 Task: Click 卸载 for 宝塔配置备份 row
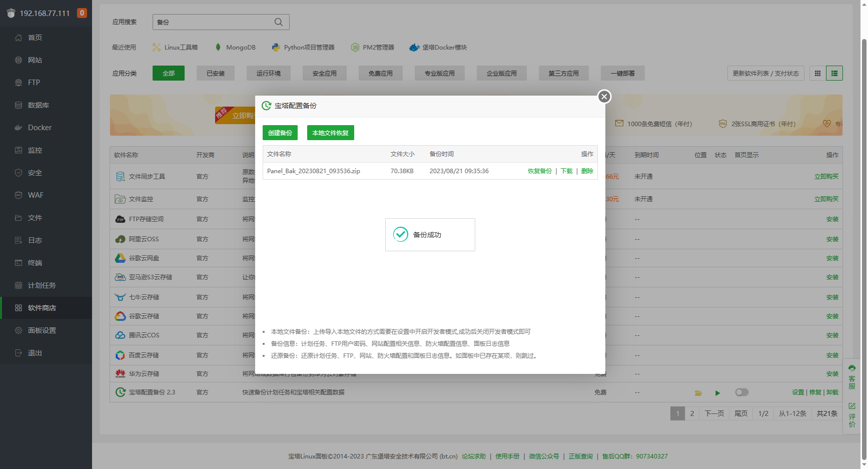(832, 392)
